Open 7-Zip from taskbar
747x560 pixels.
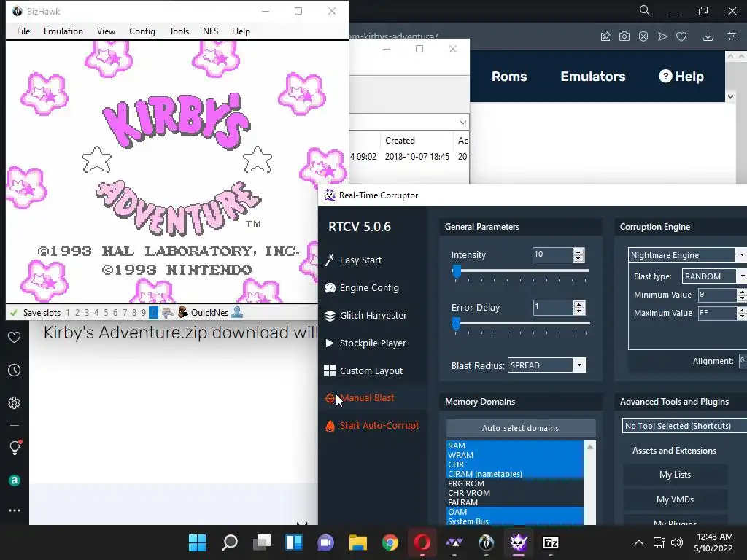pyautogui.click(x=550, y=542)
